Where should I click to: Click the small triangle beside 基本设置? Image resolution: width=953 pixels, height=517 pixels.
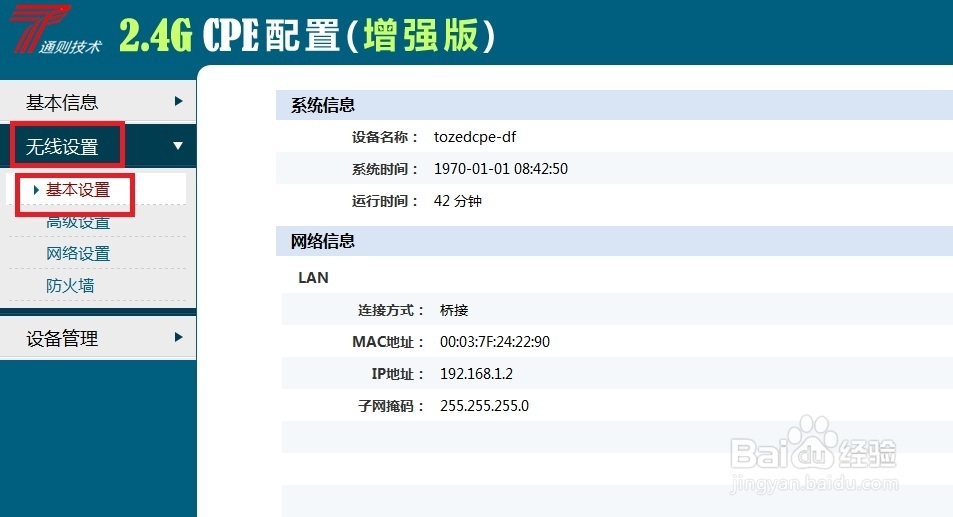pyautogui.click(x=36, y=190)
